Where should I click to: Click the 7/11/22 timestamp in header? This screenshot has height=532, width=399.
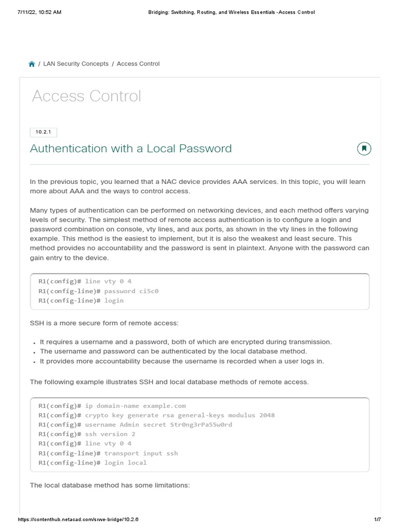click(39, 12)
